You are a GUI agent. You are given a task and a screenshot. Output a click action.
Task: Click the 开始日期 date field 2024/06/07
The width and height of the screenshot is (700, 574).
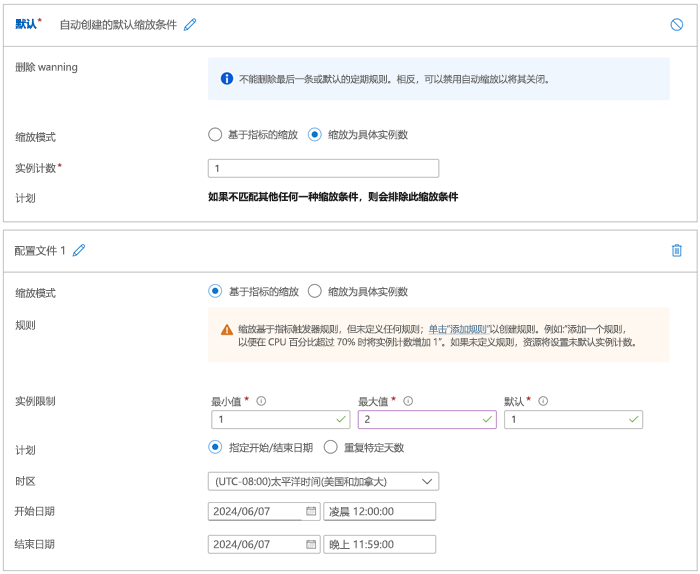click(264, 511)
